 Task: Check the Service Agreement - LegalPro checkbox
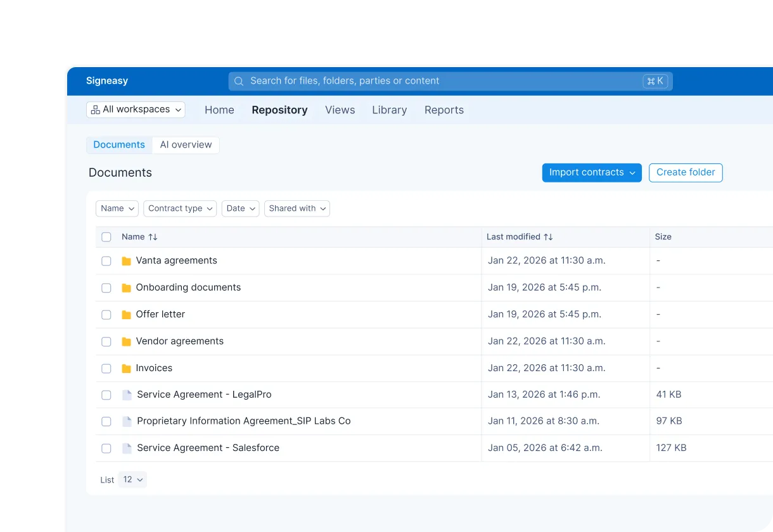click(x=106, y=395)
